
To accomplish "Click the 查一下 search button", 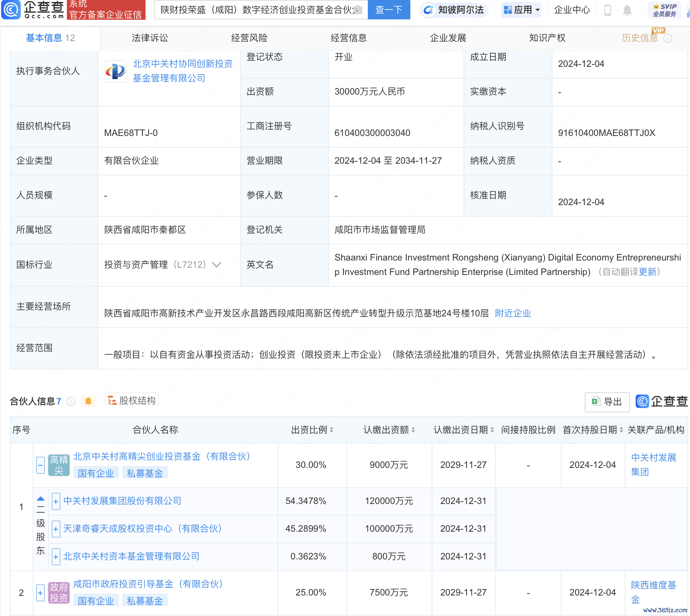I will [389, 10].
